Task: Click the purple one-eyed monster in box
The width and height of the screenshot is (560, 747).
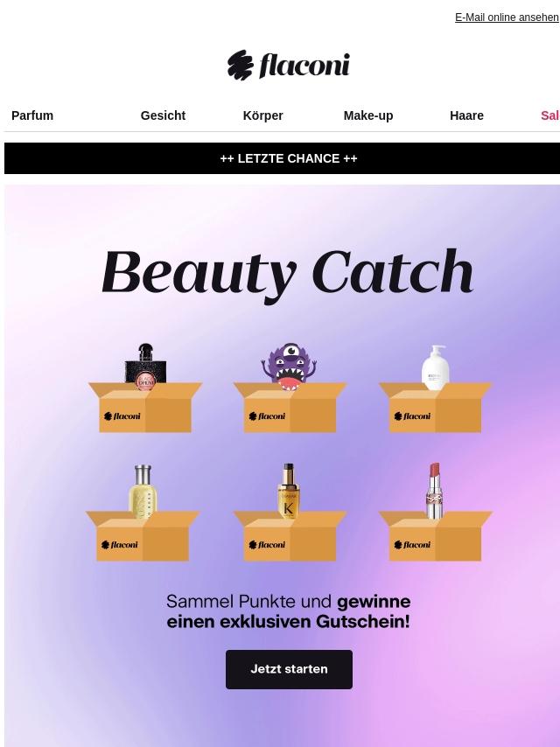Action: click(289, 366)
